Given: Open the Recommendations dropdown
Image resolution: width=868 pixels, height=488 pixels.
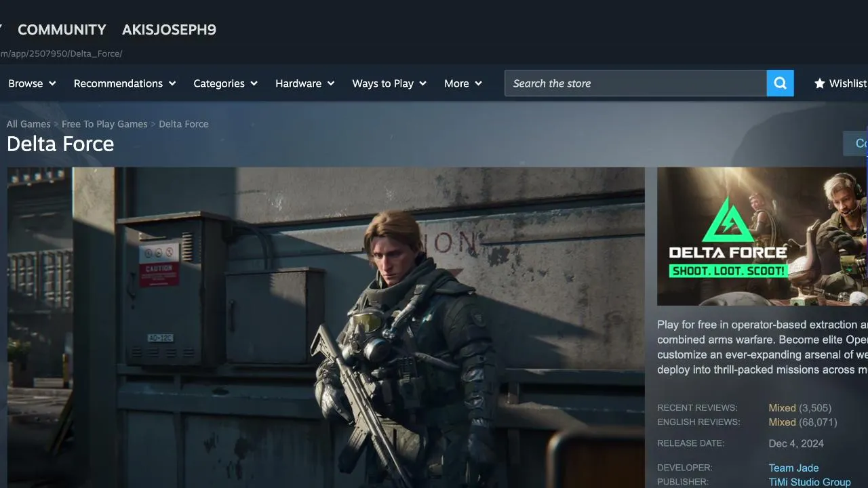Looking at the screenshot, I should tap(125, 83).
